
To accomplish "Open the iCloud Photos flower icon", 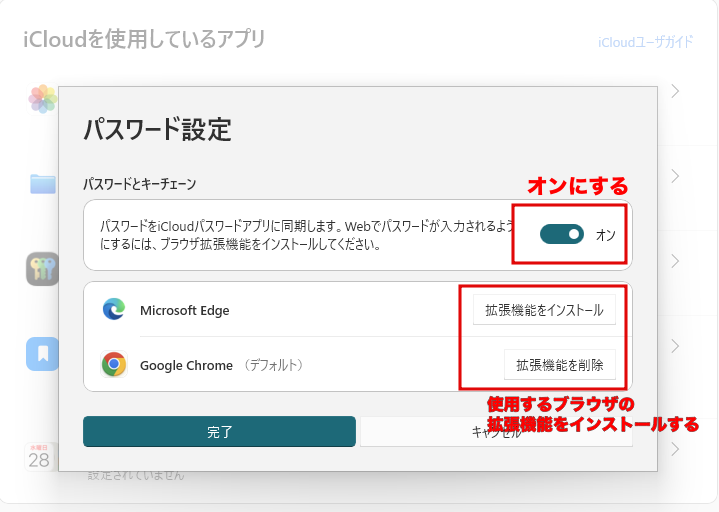I will click(42, 98).
